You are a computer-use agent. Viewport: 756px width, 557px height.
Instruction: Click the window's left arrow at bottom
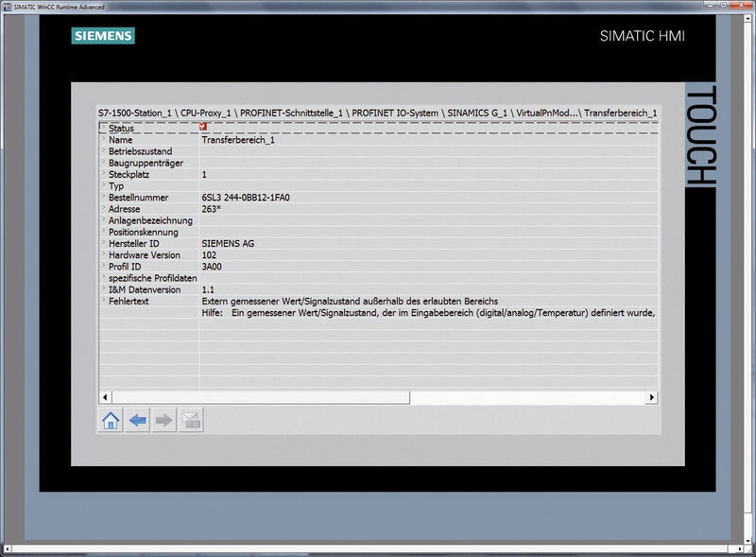(7, 548)
